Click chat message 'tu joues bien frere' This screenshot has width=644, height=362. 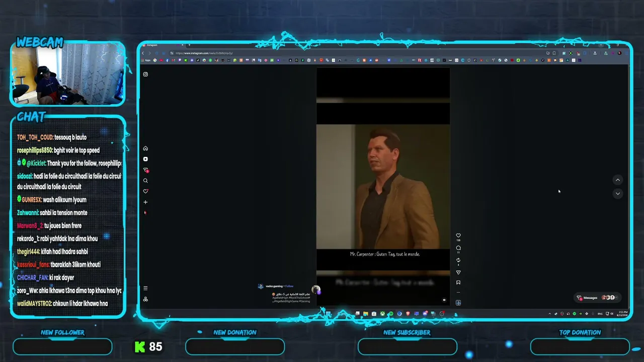(x=63, y=226)
